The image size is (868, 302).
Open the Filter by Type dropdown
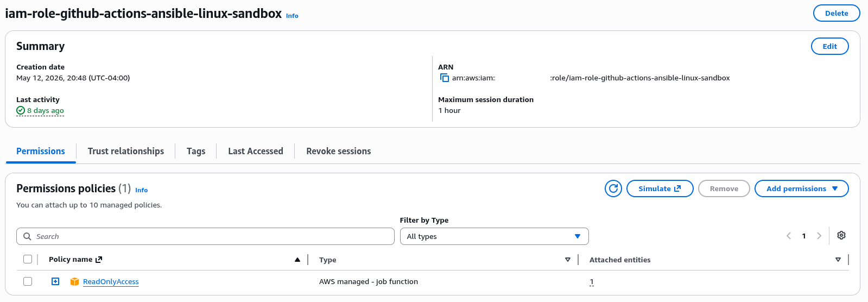point(494,236)
